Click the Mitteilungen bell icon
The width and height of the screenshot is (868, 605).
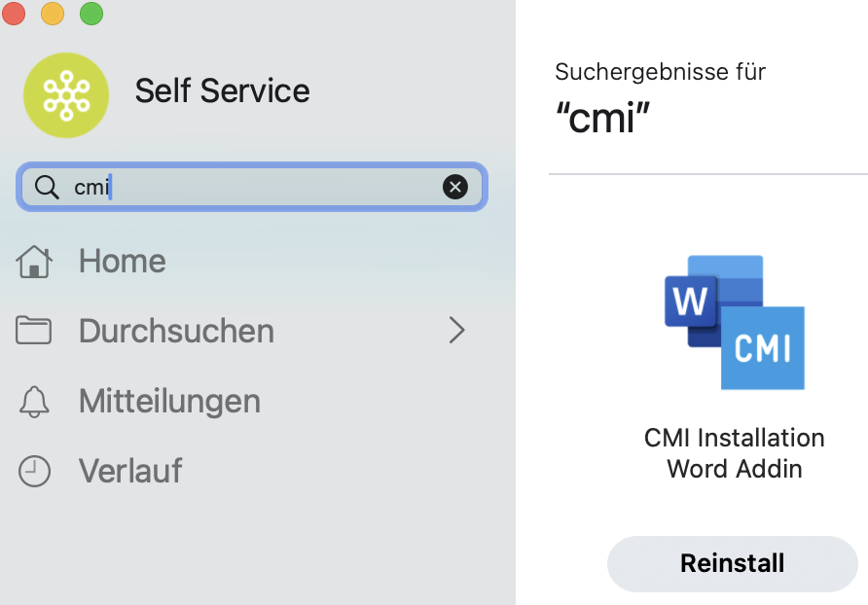(x=34, y=402)
